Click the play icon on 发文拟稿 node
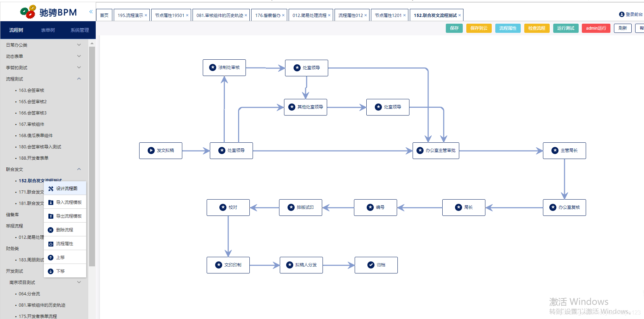644x319 pixels. (x=151, y=150)
